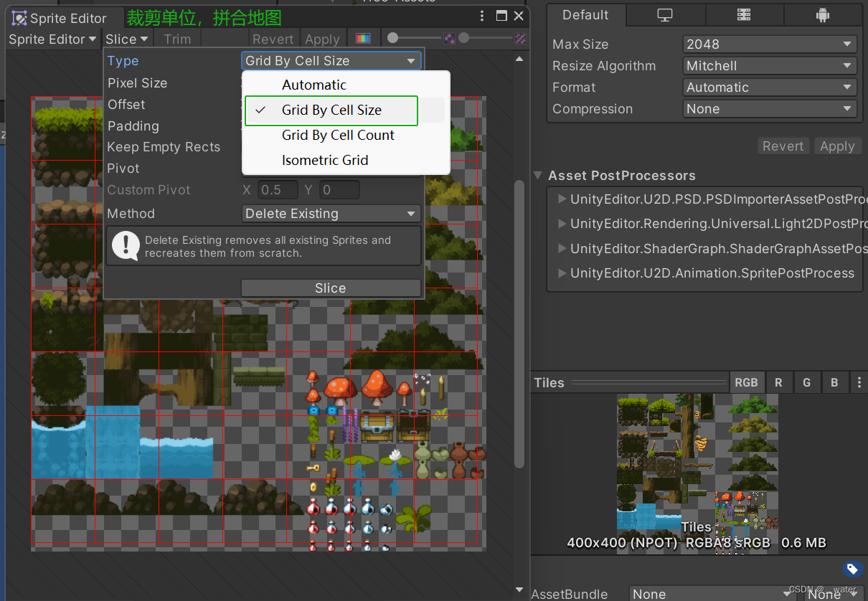Image resolution: width=868 pixels, height=601 pixels.
Task: Toggle RGB channel preview
Action: 746,382
